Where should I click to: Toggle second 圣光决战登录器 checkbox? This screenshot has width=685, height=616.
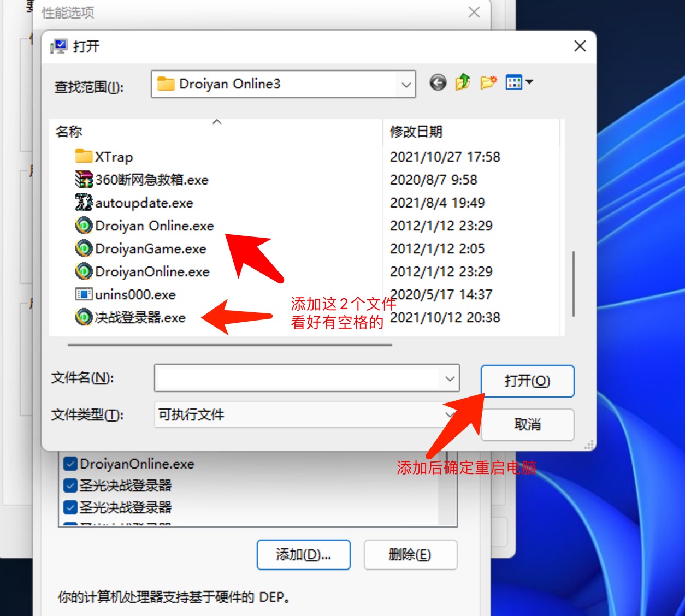click(x=70, y=507)
